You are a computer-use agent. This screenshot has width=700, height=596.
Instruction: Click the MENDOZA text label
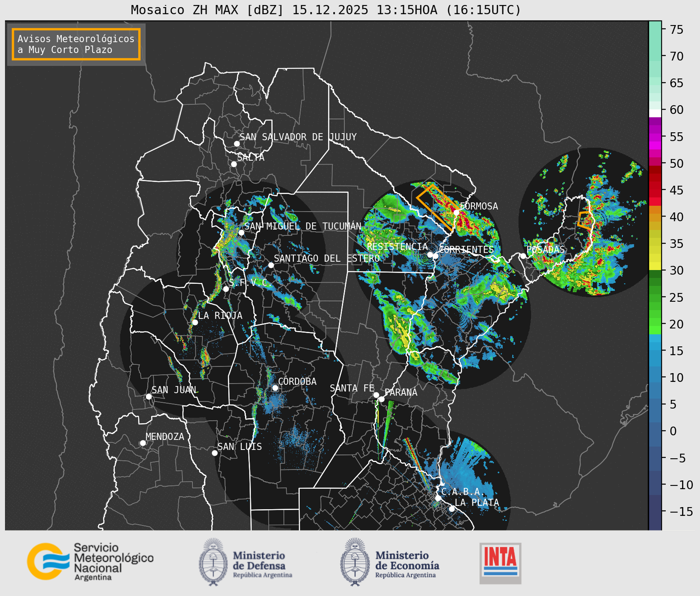[165, 437]
